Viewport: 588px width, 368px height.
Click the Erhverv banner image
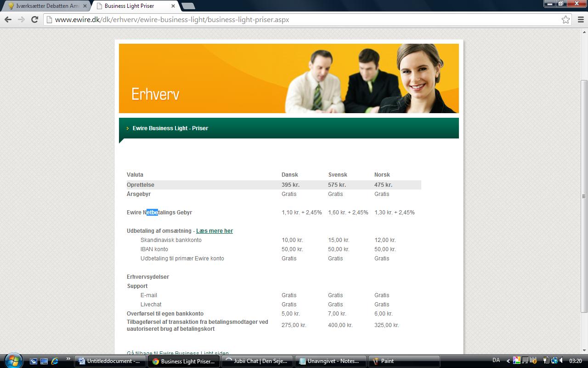(x=288, y=78)
